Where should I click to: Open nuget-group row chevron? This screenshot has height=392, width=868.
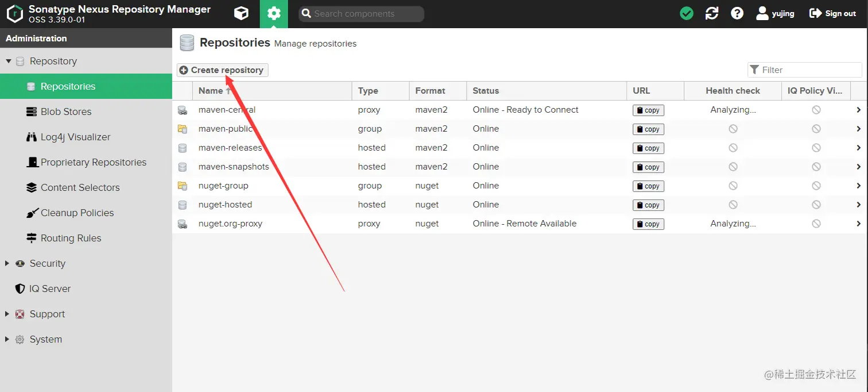(859, 186)
